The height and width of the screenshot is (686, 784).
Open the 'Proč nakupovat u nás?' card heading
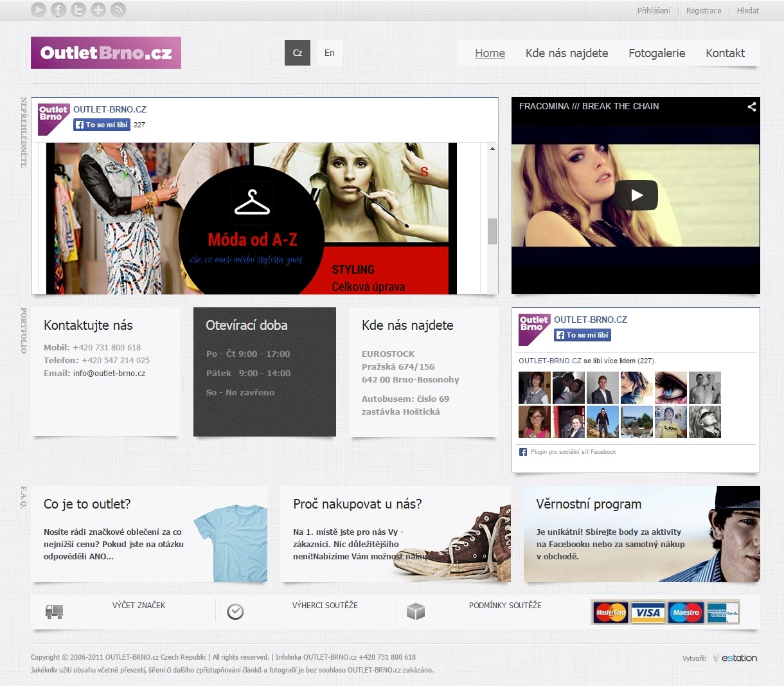click(357, 504)
